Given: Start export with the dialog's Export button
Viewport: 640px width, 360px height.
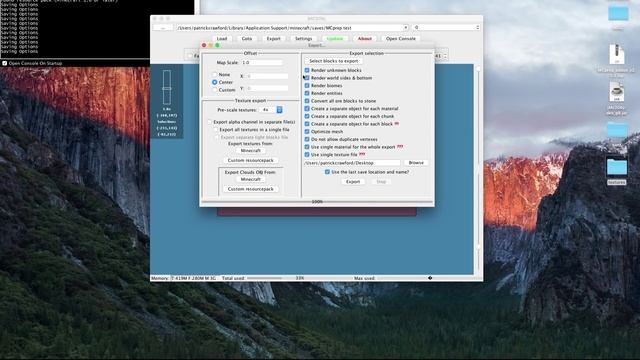Looking at the screenshot, I should pyautogui.click(x=353, y=182).
